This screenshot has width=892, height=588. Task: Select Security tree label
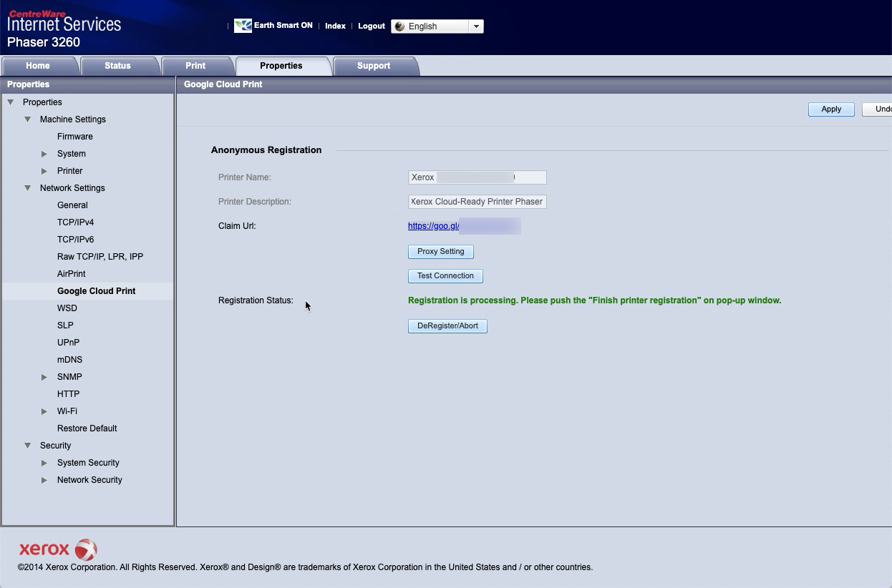[56, 446]
